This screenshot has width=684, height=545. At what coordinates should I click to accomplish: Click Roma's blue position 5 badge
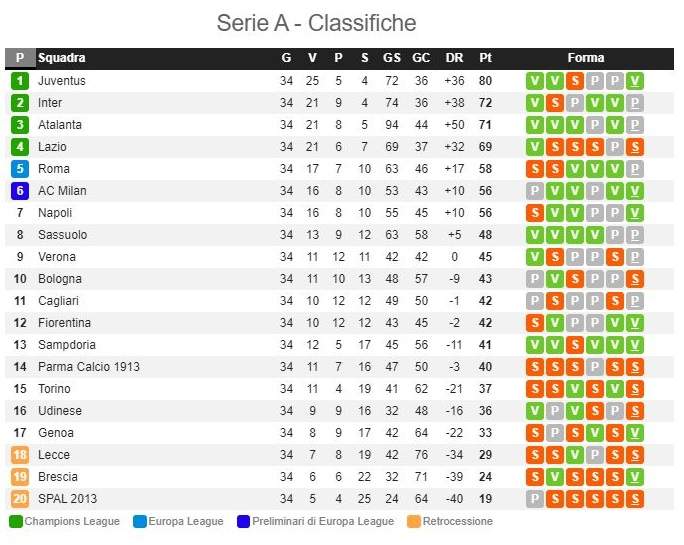[20, 169]
